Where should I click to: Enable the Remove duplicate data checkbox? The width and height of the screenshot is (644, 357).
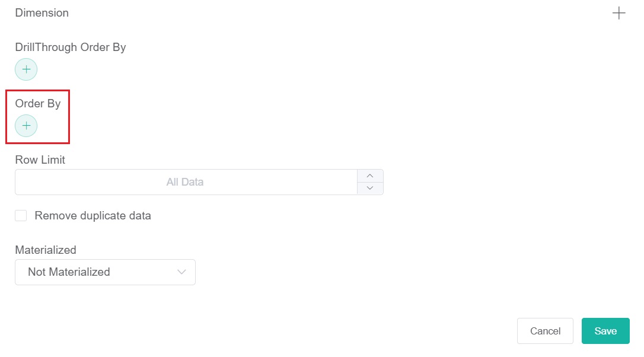[x=21, y=216]
